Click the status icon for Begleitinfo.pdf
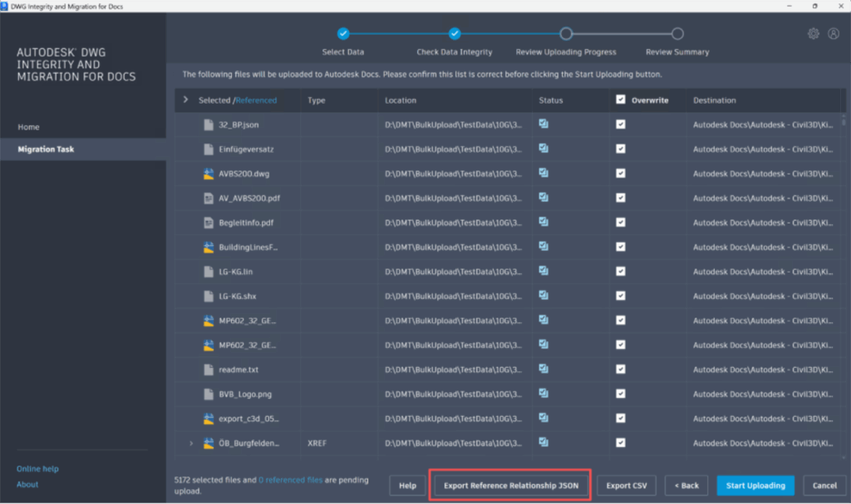Viewport: 851px width, 504px height. pos(544,222)
